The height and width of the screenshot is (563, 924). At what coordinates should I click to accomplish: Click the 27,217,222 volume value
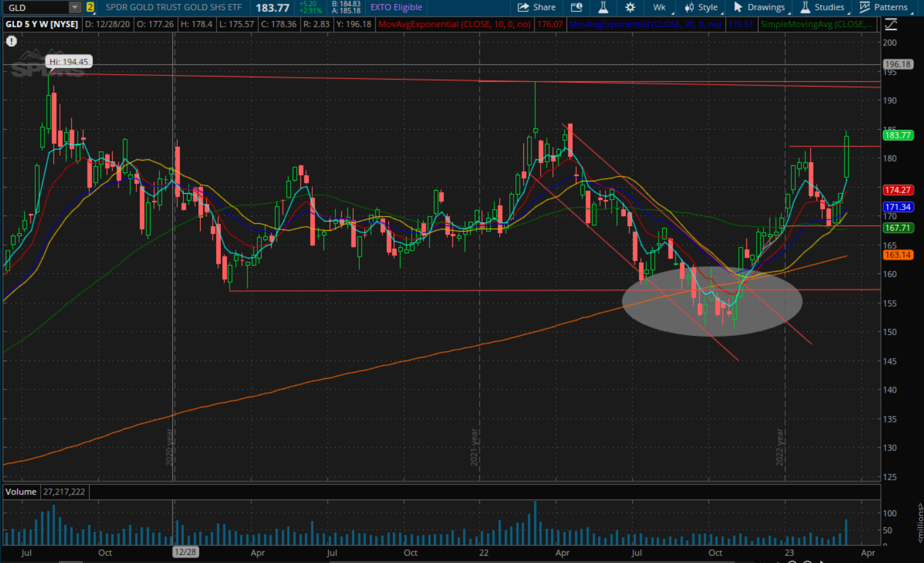tap(64, 492)
